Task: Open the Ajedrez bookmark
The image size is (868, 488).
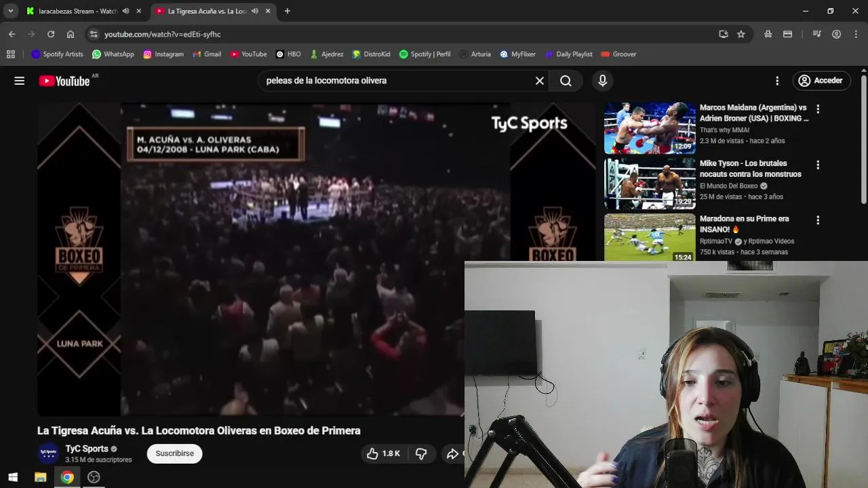Action: [x=327, y=54]
